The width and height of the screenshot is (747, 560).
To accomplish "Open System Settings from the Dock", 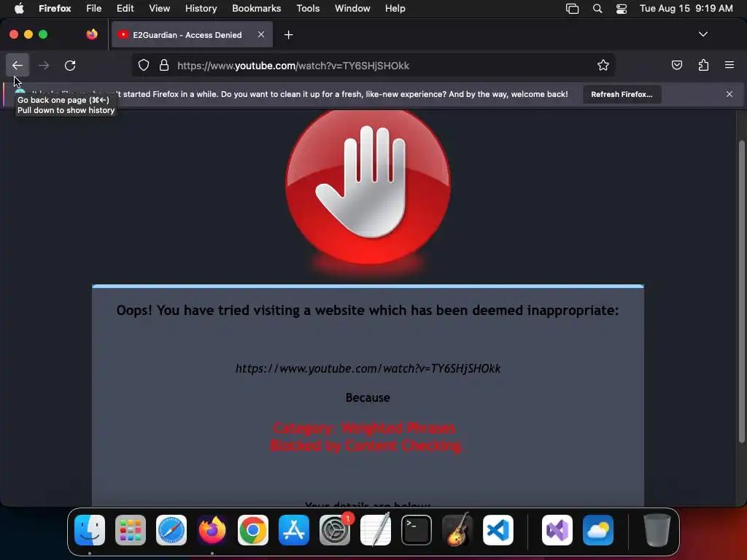I will tap(334, 530).
